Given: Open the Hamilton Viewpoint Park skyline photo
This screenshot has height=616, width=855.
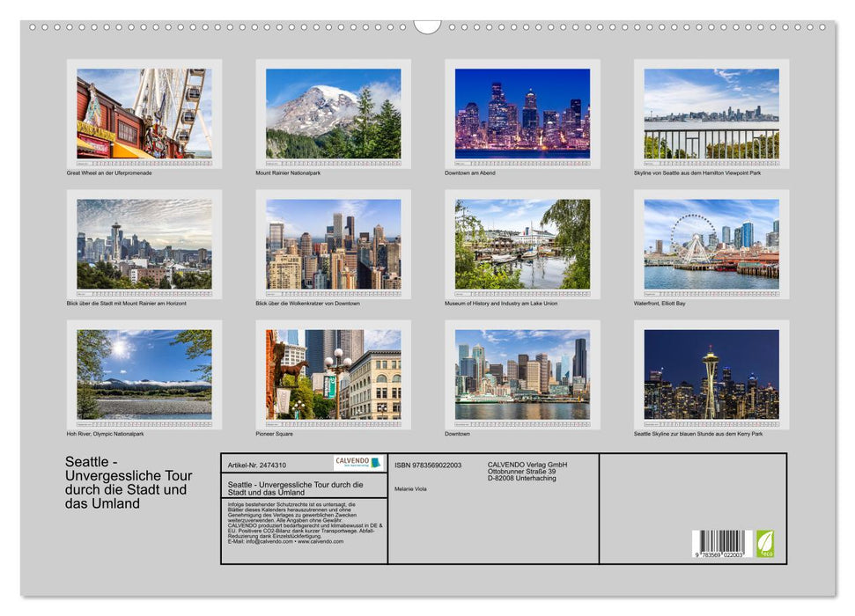Looking at the screenshot, I should (711, 114).
